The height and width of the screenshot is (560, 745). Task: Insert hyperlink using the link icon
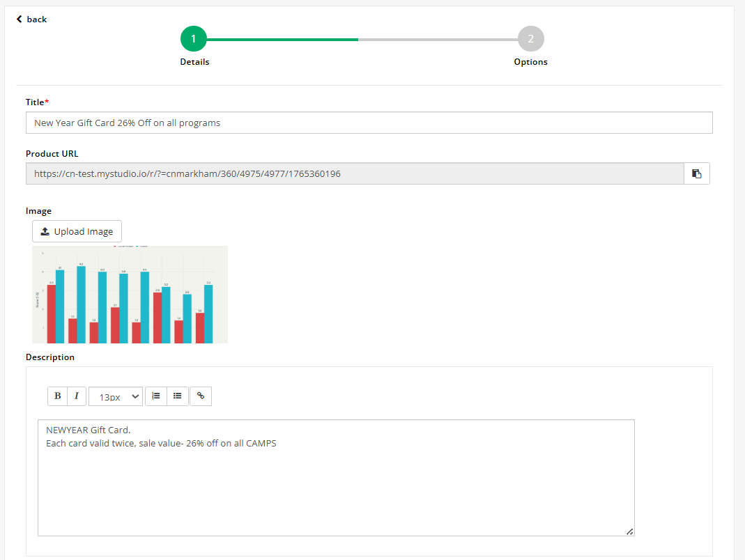(x=201, y=396)
